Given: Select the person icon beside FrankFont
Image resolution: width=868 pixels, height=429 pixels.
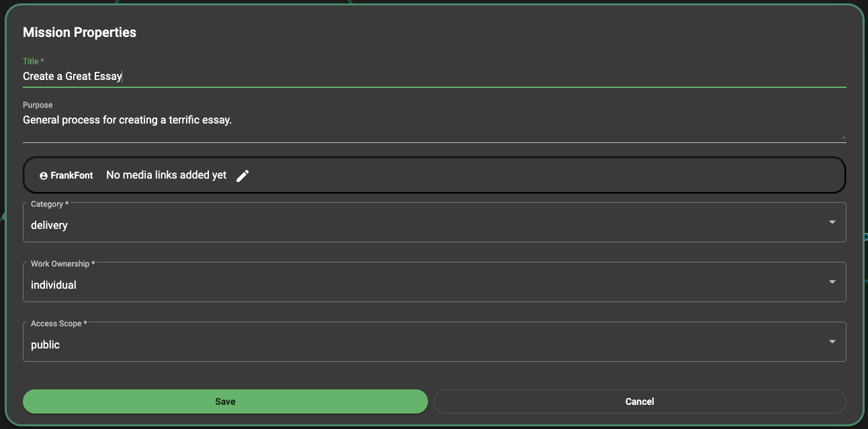Looking at the screenshot, I should [44, 175].
